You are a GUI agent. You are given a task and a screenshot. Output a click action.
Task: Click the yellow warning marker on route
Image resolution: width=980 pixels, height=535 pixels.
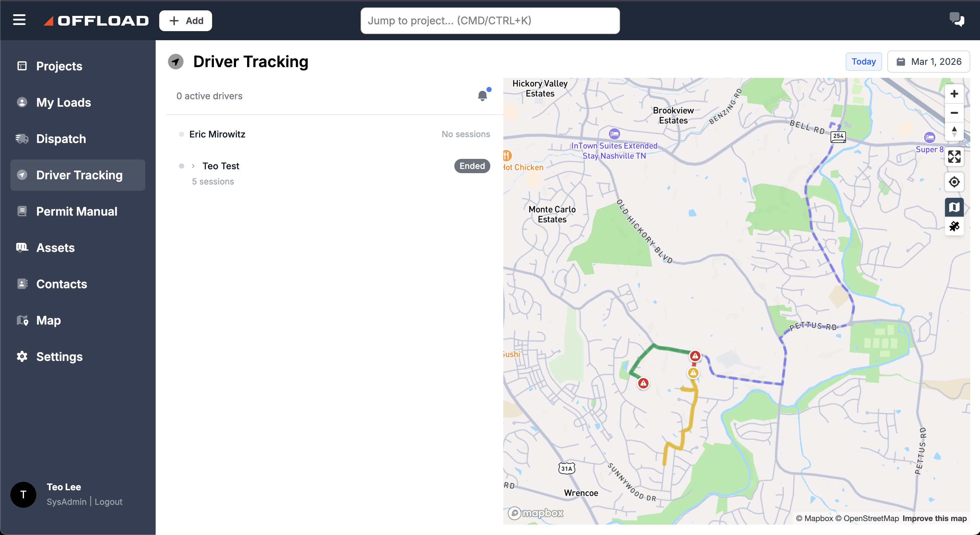pos(693,373)
